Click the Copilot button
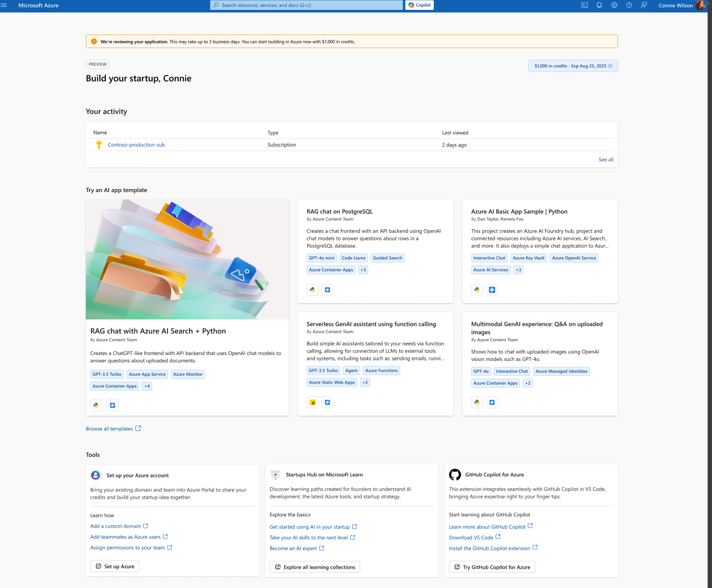This screenshot has height=588, width=712. [420, 5]
